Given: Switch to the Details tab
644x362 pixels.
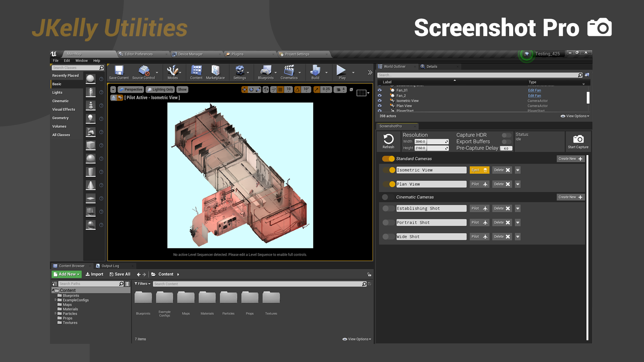Looking at the screenshot, I should click(x=432, y=66).
